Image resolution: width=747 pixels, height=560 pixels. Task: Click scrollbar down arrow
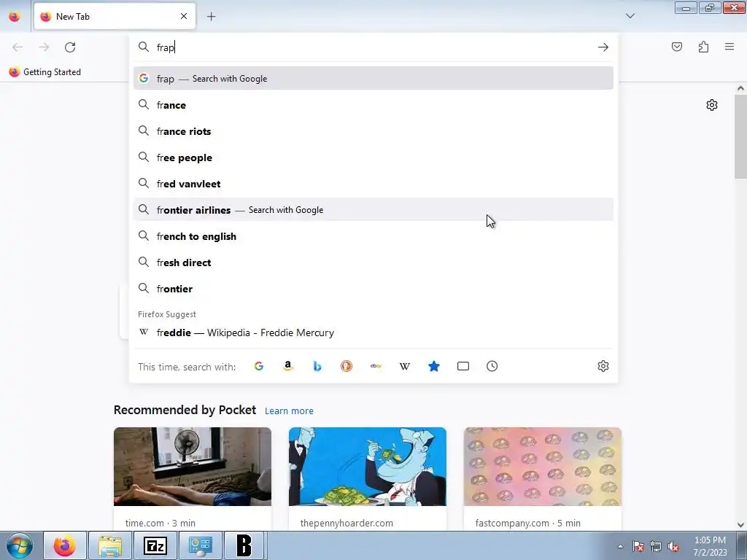coord(740,525)
